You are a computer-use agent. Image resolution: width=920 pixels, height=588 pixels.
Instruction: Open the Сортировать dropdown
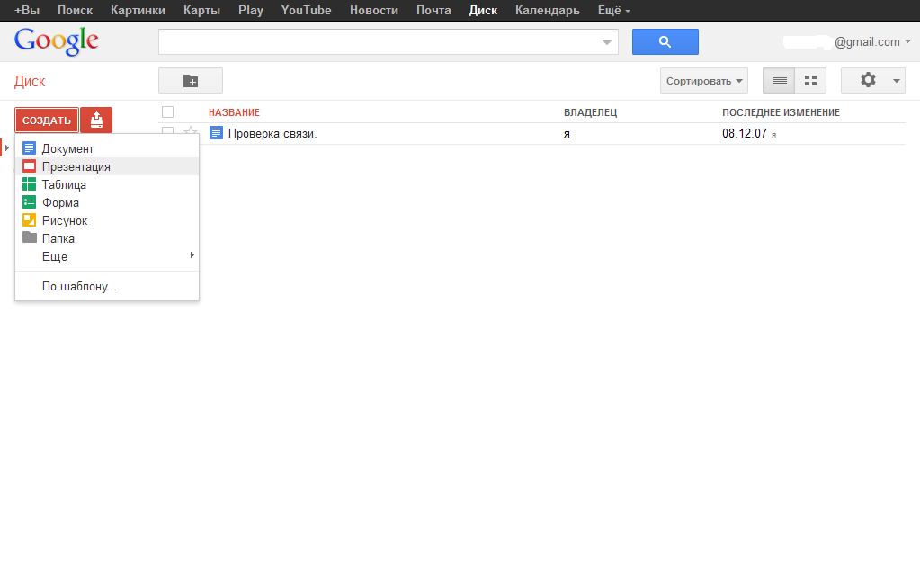[x=706, y=81]
